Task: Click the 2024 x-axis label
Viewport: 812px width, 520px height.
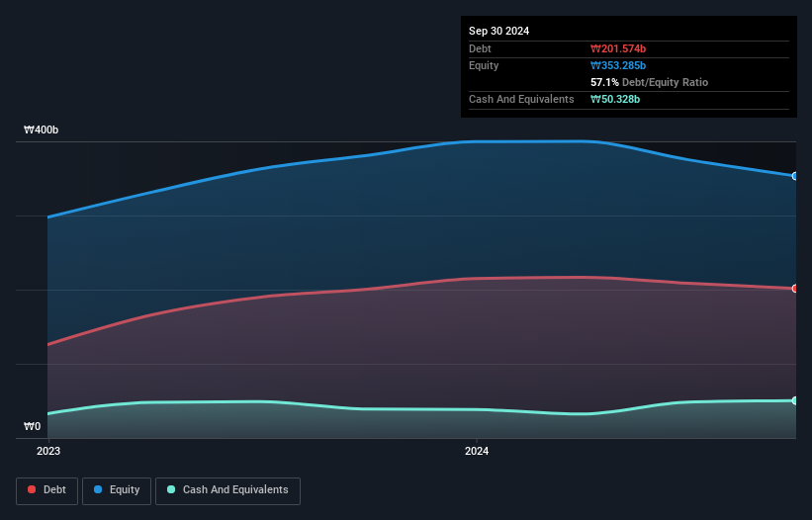Action: point(477,451)
